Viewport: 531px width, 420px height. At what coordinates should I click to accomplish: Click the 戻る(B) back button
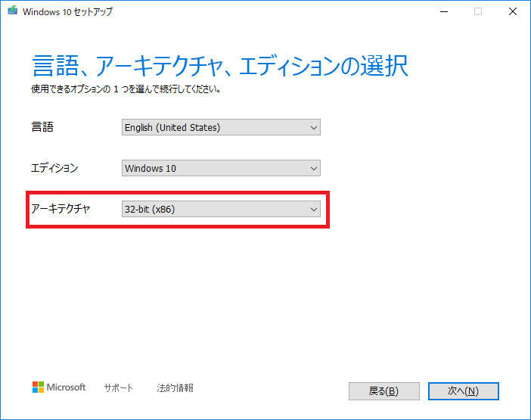coord(384,391)
